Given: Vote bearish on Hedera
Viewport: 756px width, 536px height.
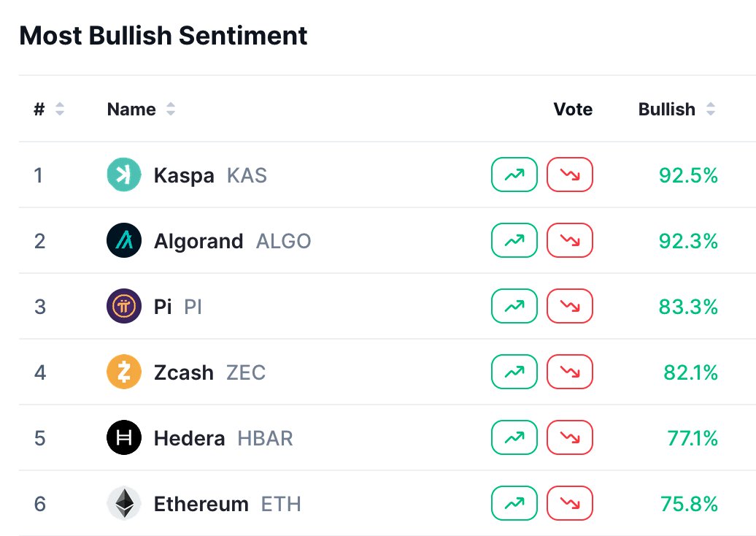Looking at the screenshot, I should click(x=570, y=438).
